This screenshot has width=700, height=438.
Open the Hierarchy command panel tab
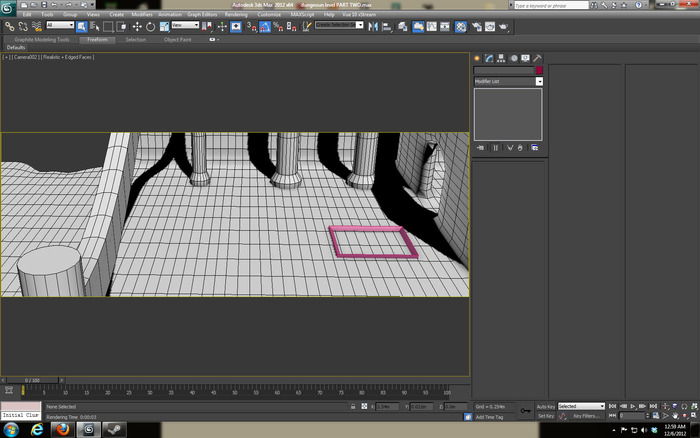(x=501, y=58)
